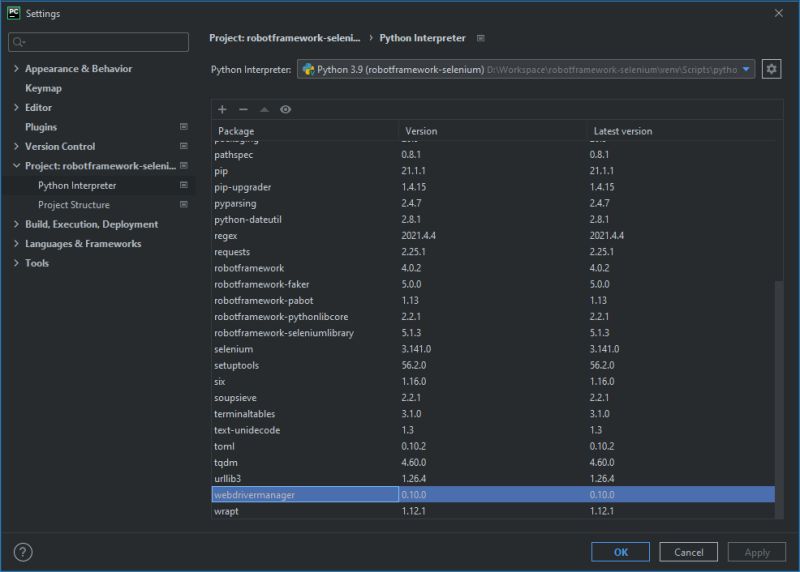Select Python Interpreter in settings tree
The width and height of the screenshot is (800, 572).
[x=77, y=185]
